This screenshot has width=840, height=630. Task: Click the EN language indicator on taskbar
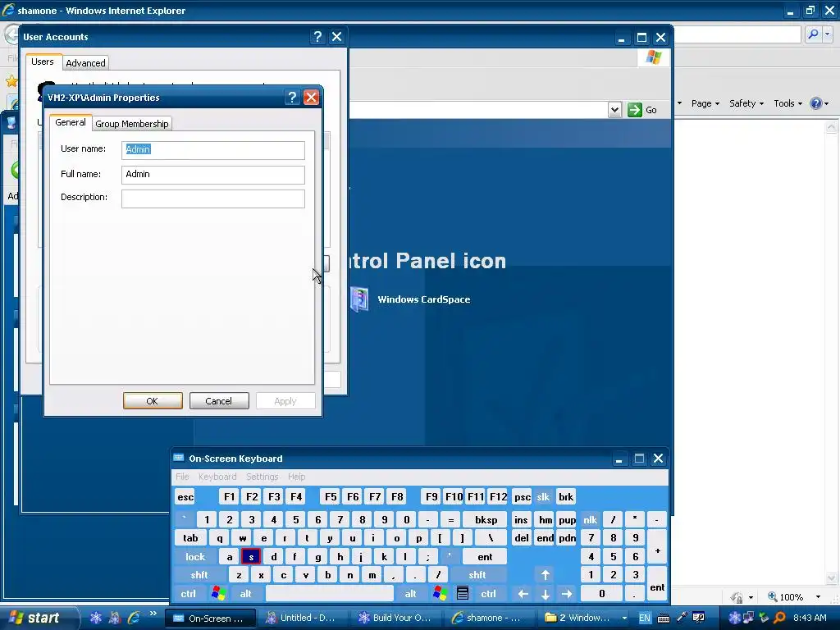click(x=645, y=619)
